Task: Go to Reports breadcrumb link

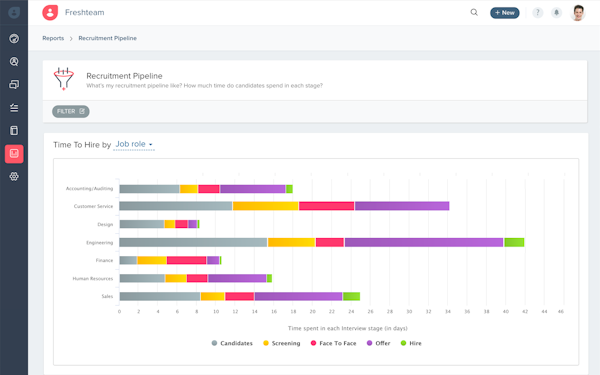Action: point(53,38)
